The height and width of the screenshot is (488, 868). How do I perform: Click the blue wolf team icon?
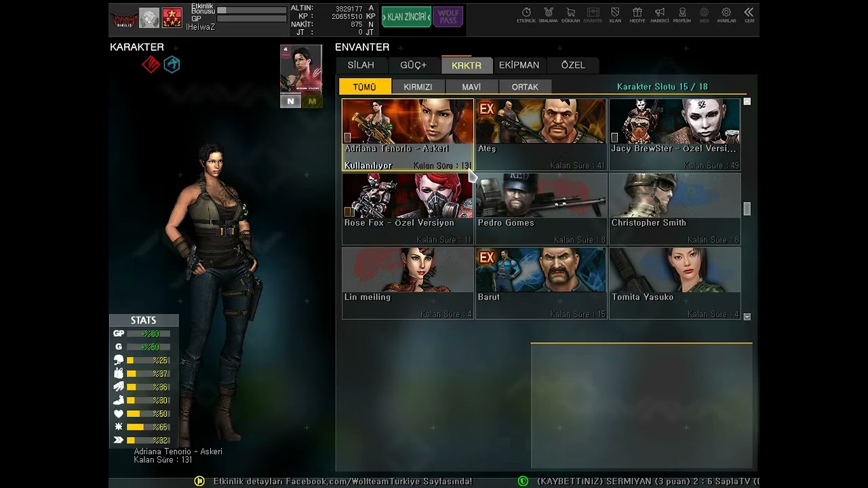pyautogui.click(x=172, y=64)
